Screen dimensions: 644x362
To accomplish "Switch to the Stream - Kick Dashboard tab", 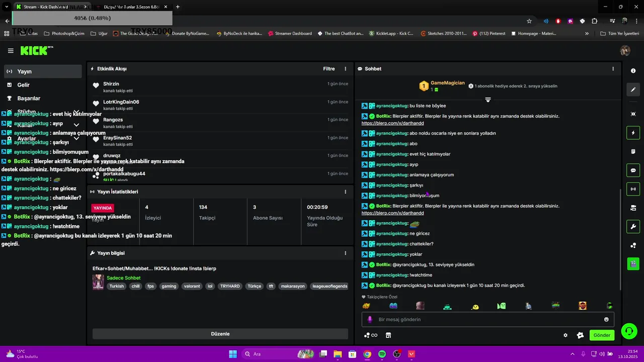I will tap(51, 7).
